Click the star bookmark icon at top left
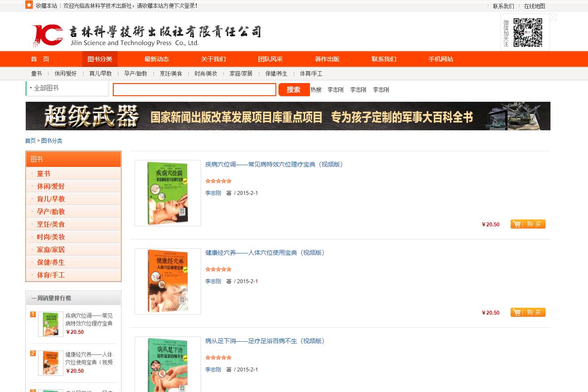This screenshot has width=588, height=392. click(29, 5)
